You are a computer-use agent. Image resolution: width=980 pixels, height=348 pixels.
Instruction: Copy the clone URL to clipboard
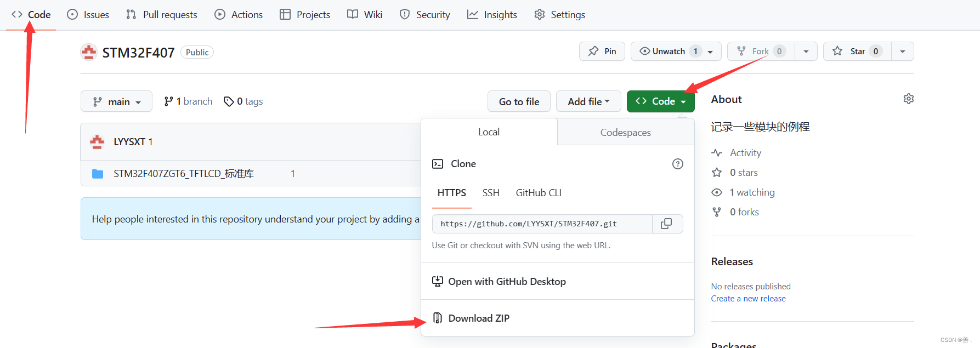coord(666,224)
